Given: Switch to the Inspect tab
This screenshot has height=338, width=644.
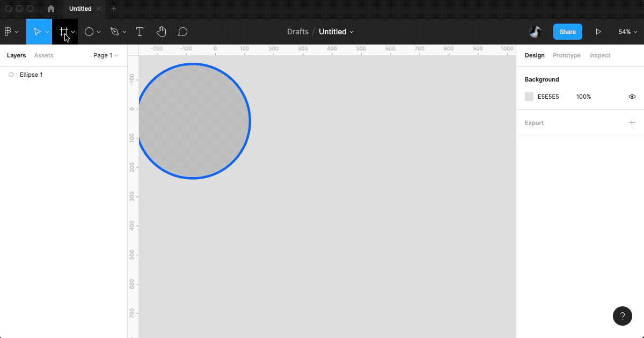Looking at the screenshot, I should pos(599,55).
